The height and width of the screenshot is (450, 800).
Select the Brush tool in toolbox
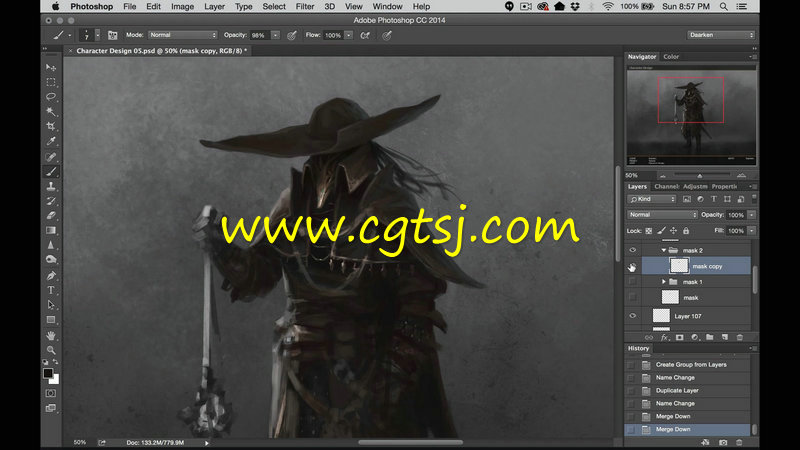(x=51, y=172)
